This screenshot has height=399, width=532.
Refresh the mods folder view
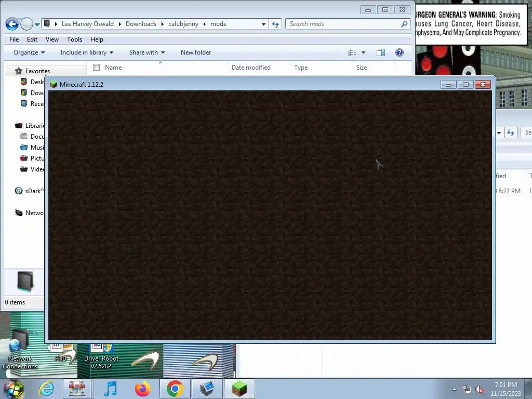point(275,24)
